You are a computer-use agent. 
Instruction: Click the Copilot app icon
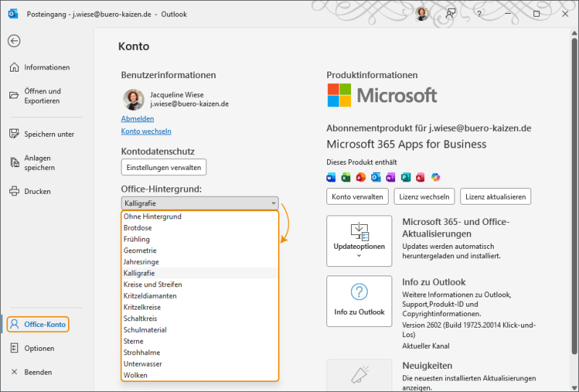[436, 177]
